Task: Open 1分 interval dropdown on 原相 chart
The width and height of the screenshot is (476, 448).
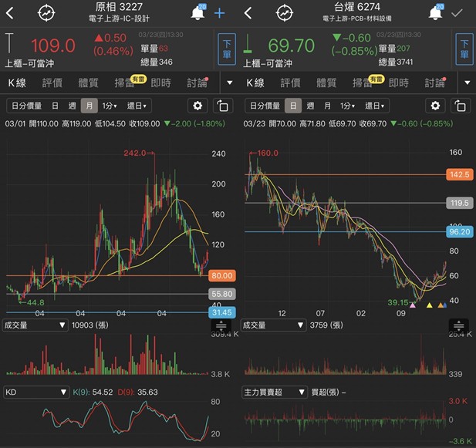Action: 110,106
